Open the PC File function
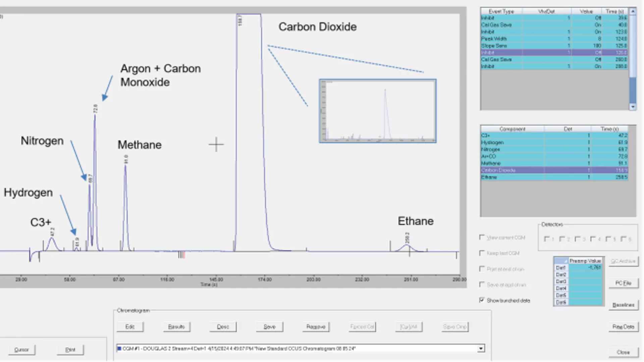This screenshot has height=362, width=644. click(623, 283)
